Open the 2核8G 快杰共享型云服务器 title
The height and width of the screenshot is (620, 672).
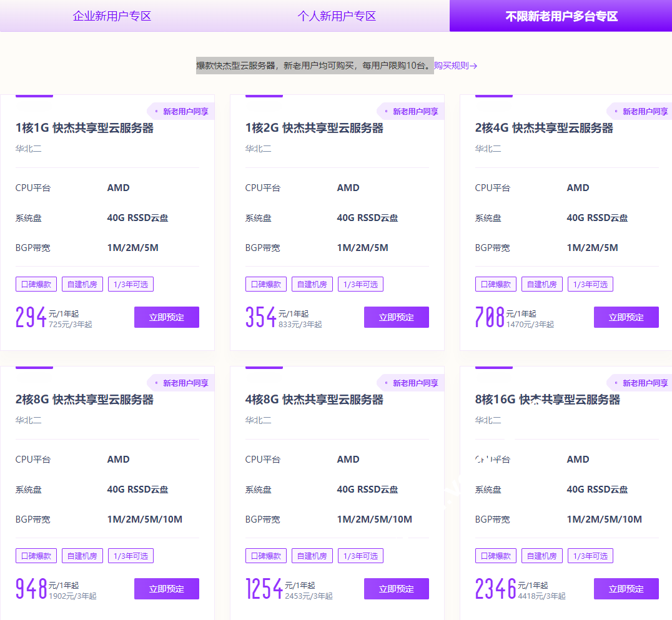84,400
